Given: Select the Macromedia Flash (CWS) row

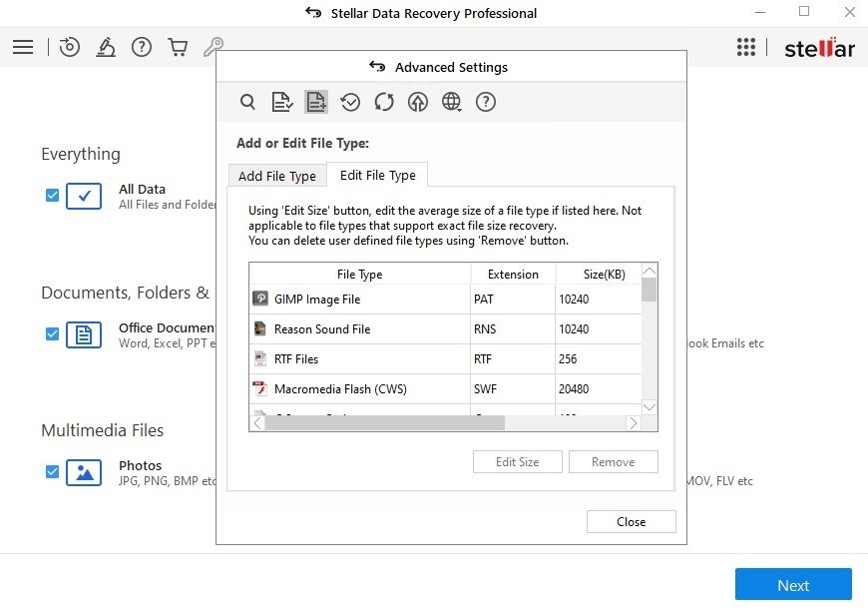Looking at the screenshot, I should click(x=446, y=389).
